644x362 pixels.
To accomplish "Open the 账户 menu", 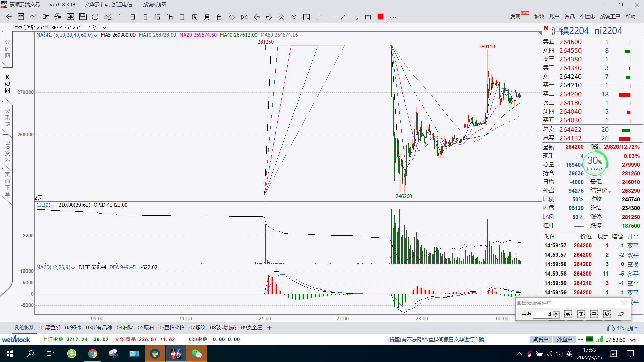I will tap(554, 17).
